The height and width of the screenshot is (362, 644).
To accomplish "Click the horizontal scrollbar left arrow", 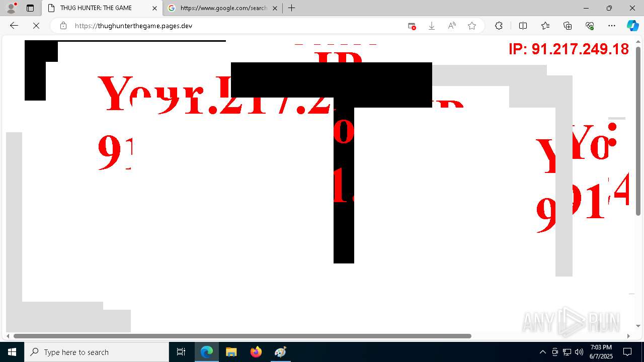I will (8, 336).
